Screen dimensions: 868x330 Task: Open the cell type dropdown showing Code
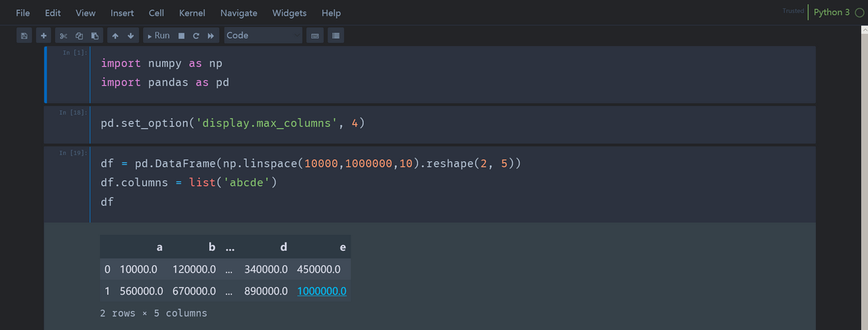263,35
